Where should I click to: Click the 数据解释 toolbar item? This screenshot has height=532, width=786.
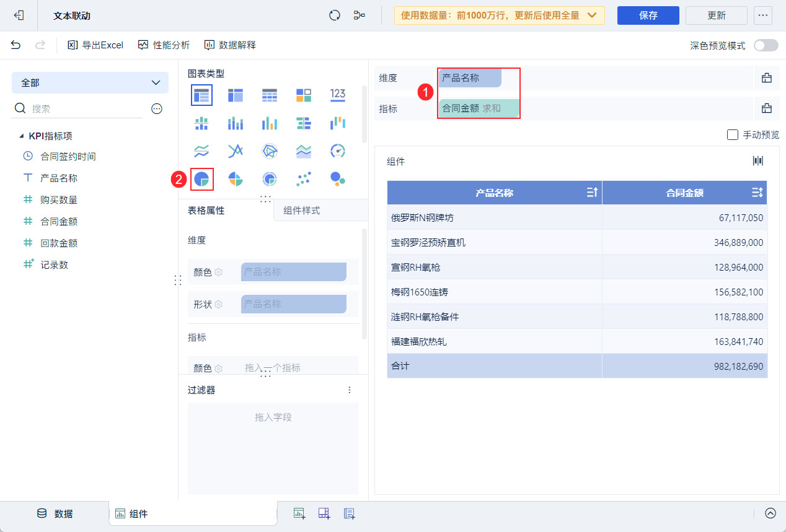[x=230, y=45]
